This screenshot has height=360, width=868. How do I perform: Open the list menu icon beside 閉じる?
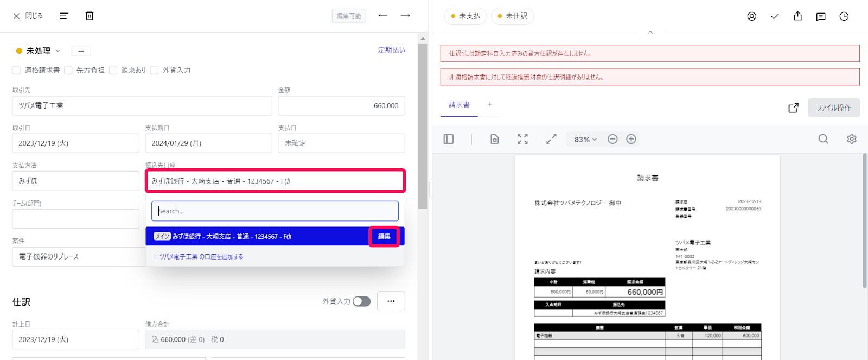coord(63,16)
